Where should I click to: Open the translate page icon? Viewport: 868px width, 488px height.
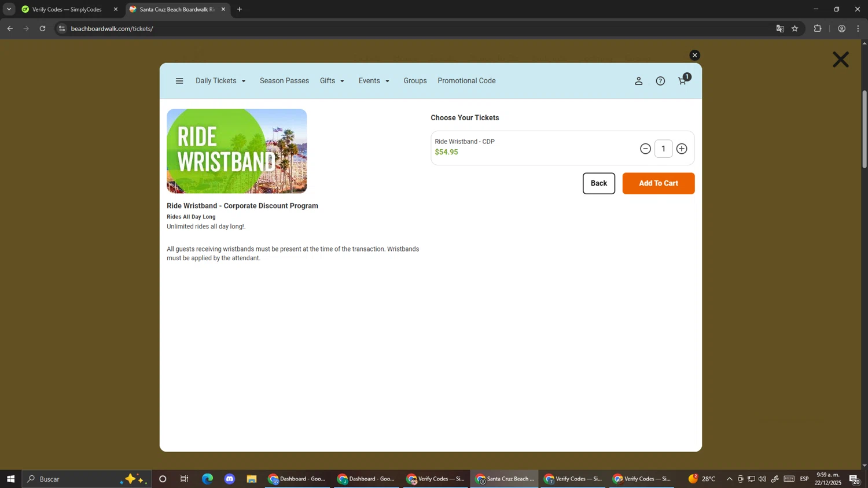780,28
